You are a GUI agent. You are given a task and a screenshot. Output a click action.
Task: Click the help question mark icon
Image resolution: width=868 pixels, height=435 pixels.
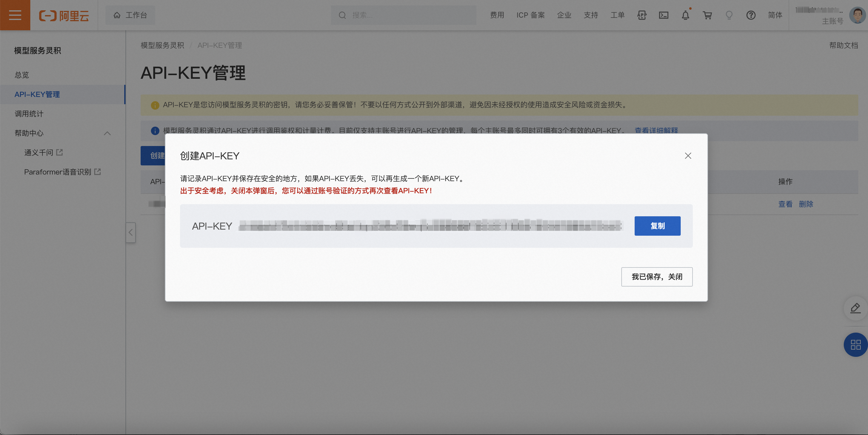point(750,15)
